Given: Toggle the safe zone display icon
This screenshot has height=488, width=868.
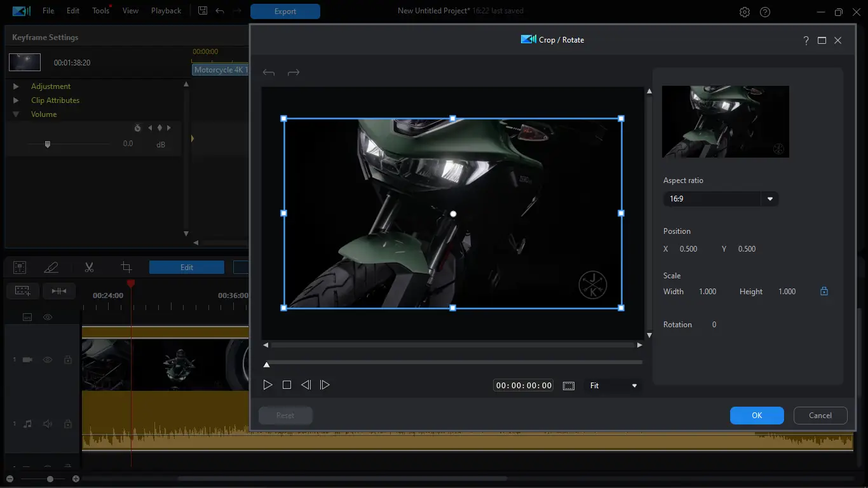Looking at the screenshot, I should [x=569, y=386].
